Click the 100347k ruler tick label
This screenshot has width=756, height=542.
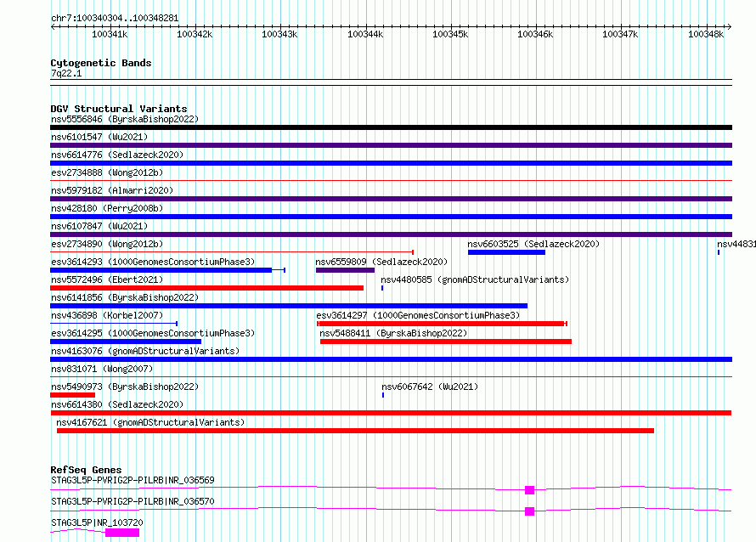[620, 34]
